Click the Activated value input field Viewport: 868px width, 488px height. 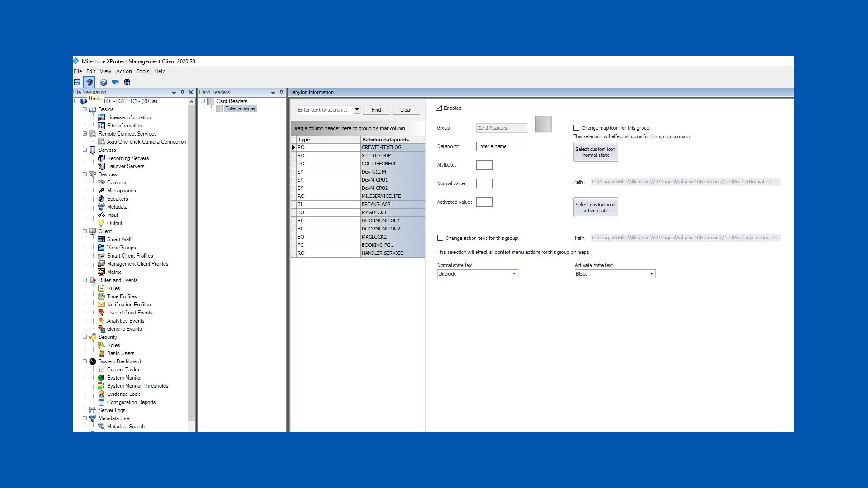pos(484,202)
